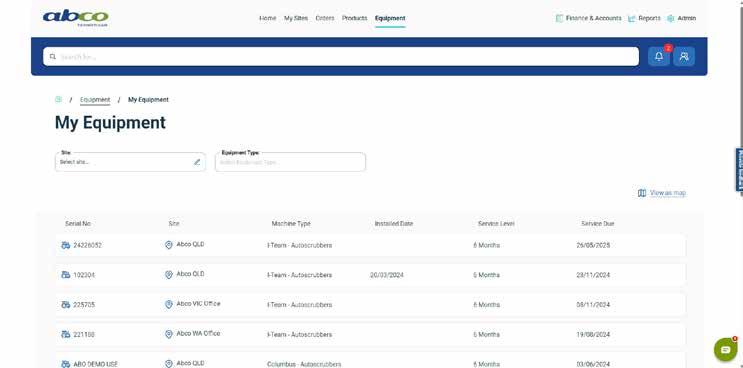
Task: Open the side feedback tab
Action: (739, 170)
